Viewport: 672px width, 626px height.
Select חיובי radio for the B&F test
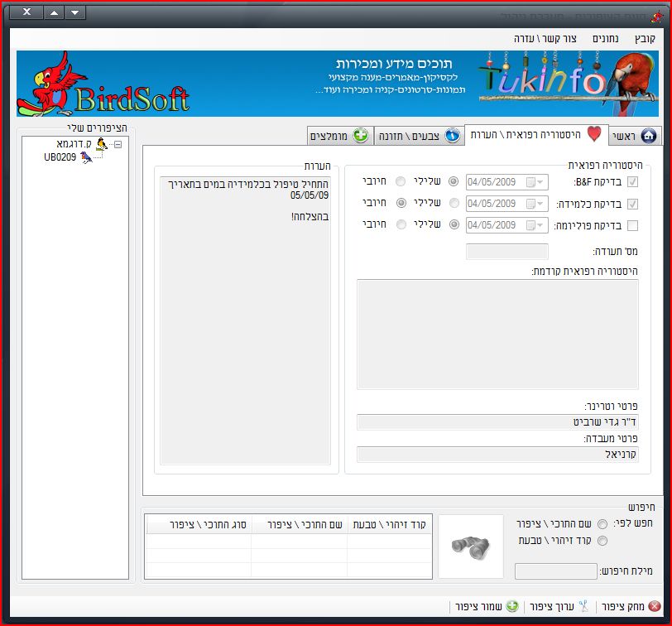pos(401,182)
